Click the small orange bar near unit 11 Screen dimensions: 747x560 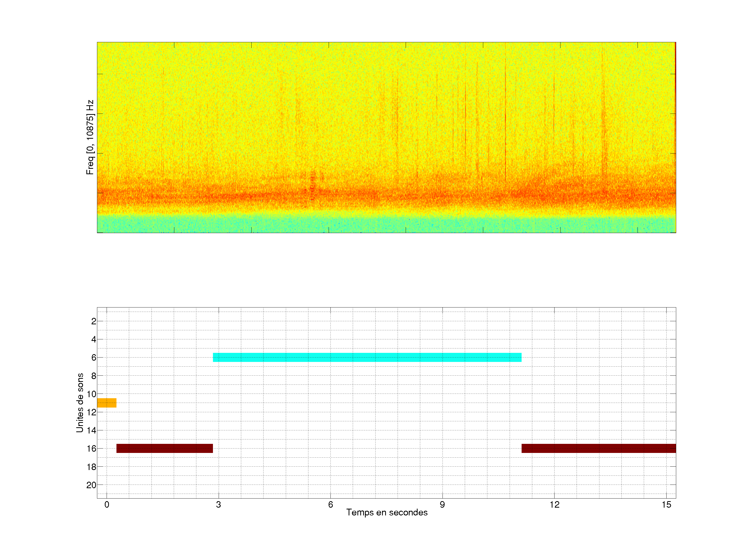(107, 403)
